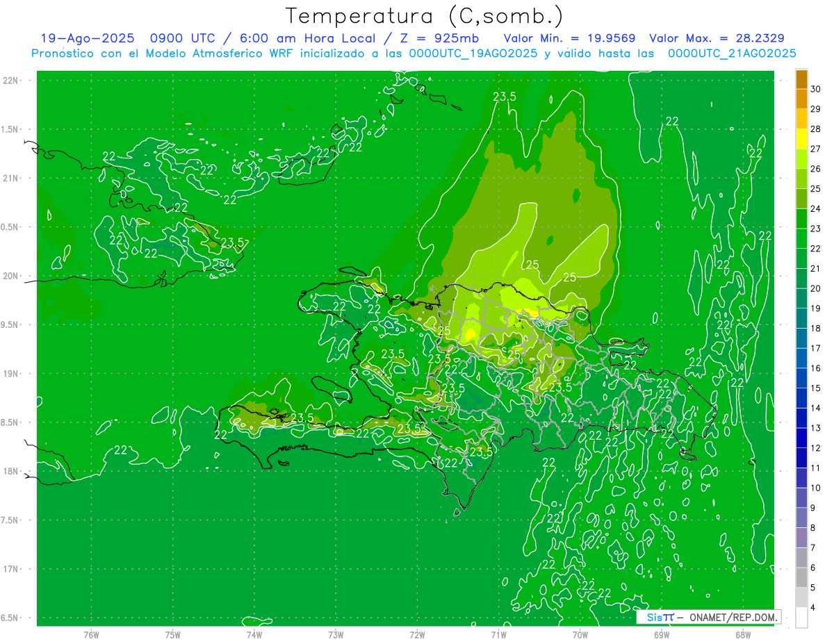Click the '22N' latitude axis label

click(x=12, y=81)
